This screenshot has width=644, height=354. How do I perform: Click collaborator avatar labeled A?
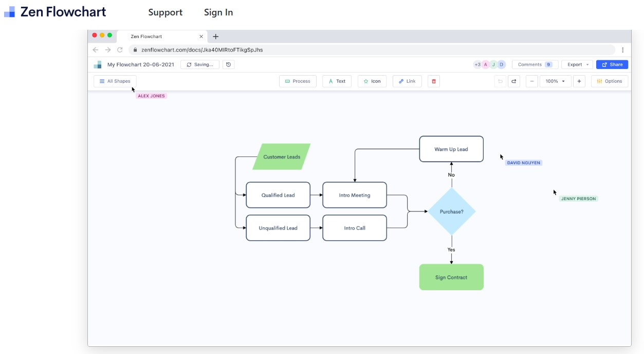[x=485, y=64]
